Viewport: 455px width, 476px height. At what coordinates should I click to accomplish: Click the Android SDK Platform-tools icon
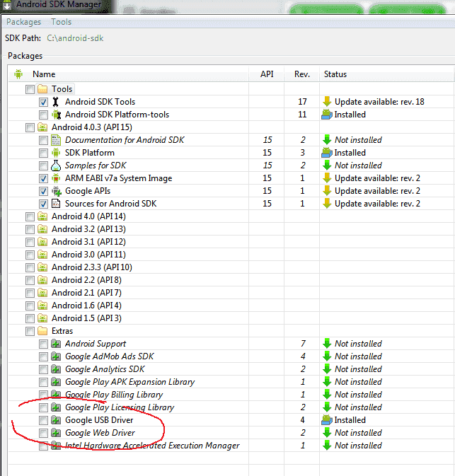point(56,115)
